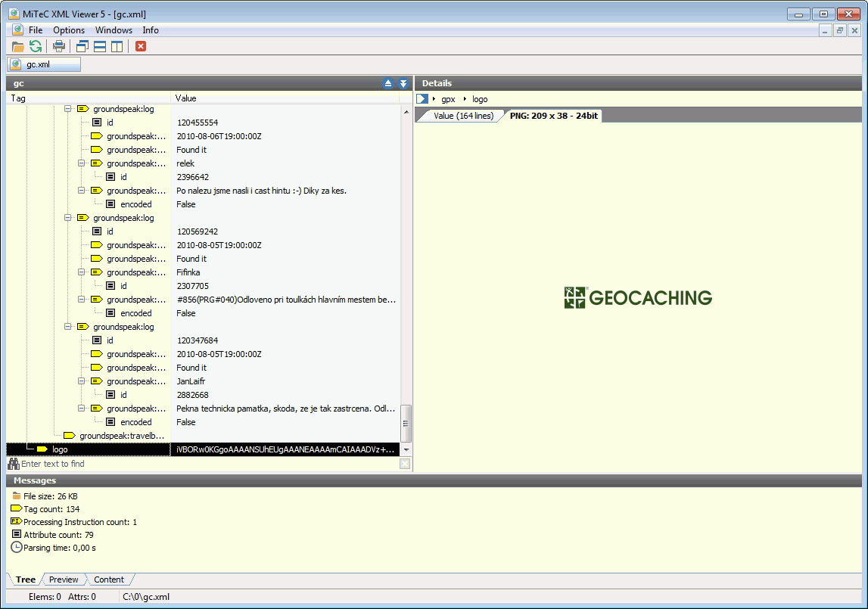
Task: Open the Options menu
Action: point(69,30)
